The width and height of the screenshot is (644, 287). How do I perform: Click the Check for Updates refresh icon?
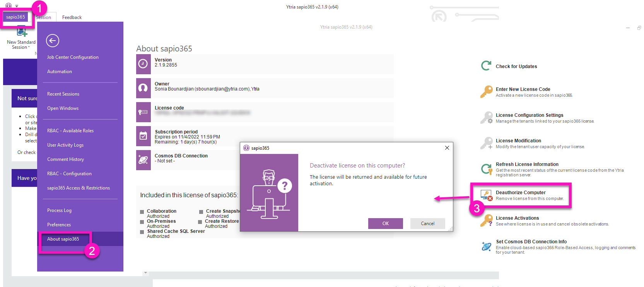pyautogui.click(x=486, y=66)
